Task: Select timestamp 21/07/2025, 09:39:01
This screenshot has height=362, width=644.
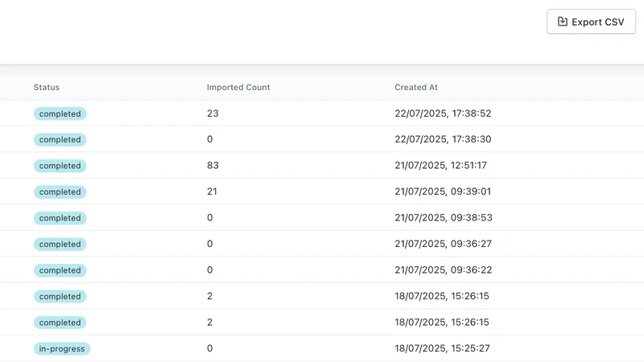Action: (x=443, y=191)
